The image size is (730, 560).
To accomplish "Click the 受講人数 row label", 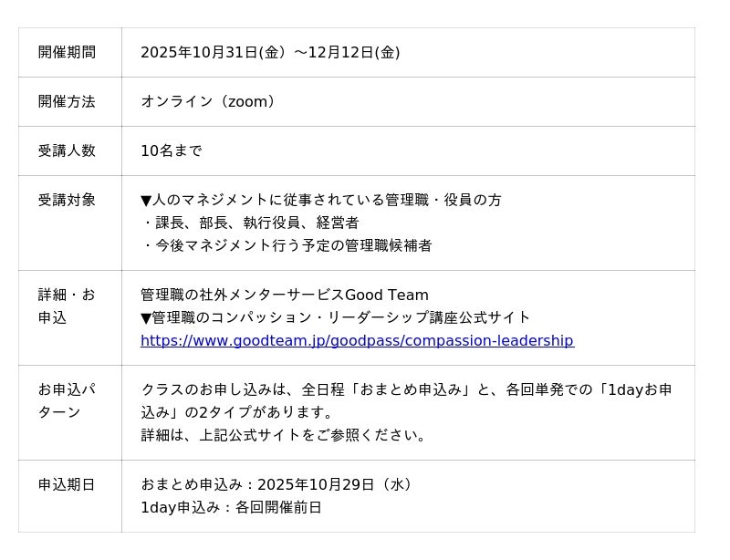I will tap(67, 151).
